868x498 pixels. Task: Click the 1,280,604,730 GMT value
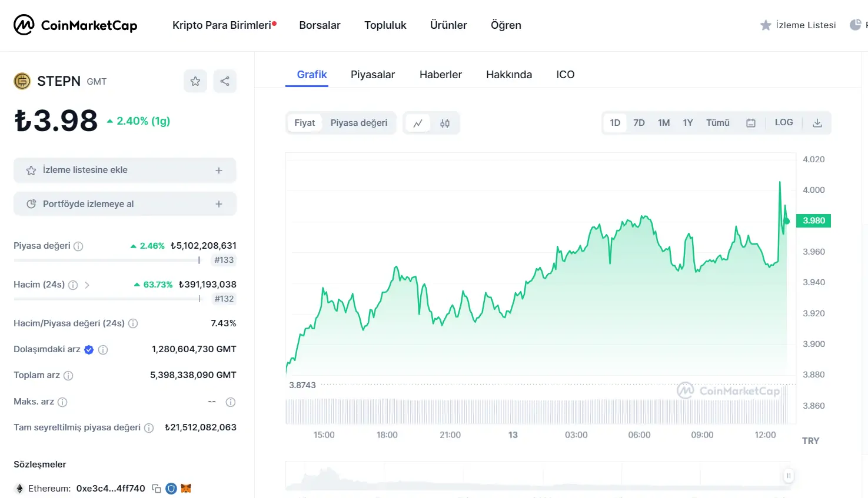(x=194, y=349)
